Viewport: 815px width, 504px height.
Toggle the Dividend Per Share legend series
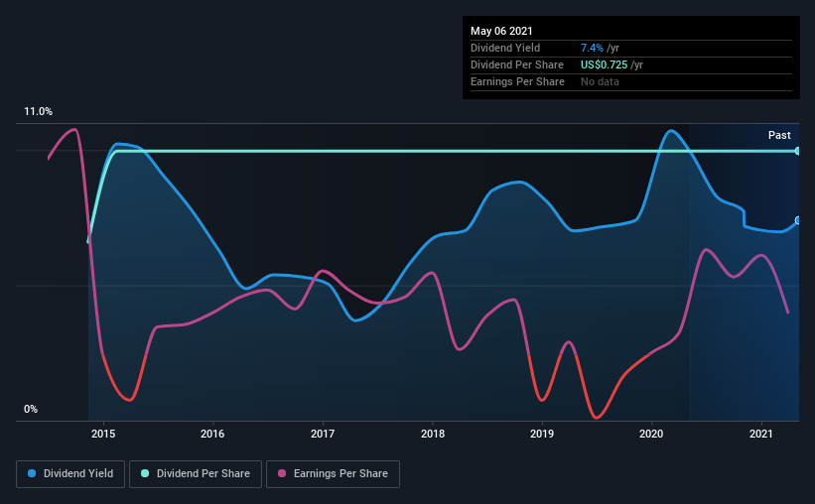pos(196,474)
